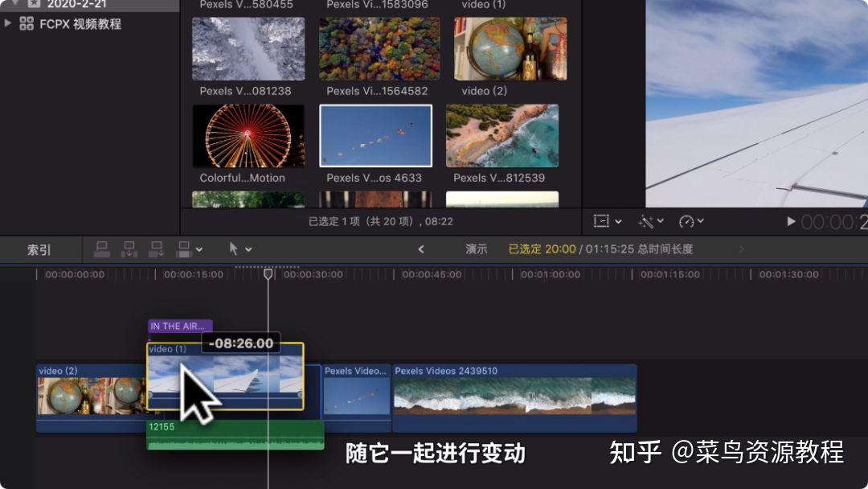Screen dimensions: 868x489
Task: Select the Pexels V...812539 coast clip
Action: tap(502, 136)
